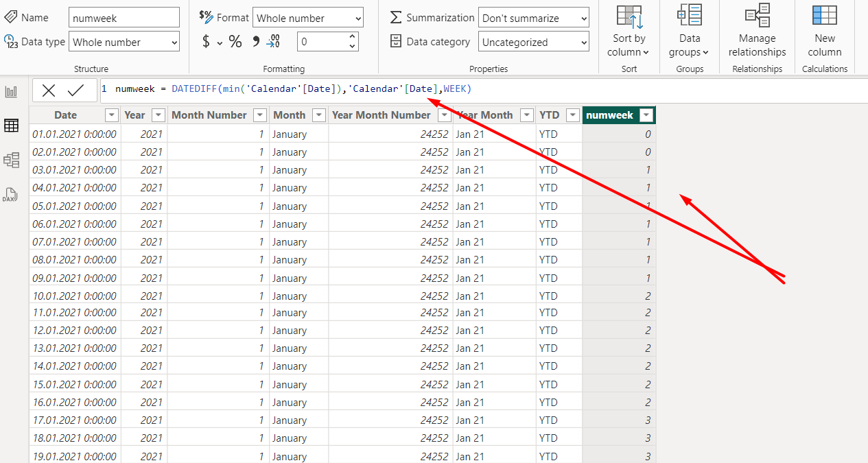Open Data table view in left sidebar
Viewport: 868px width, 463px height.
(11, 126)
